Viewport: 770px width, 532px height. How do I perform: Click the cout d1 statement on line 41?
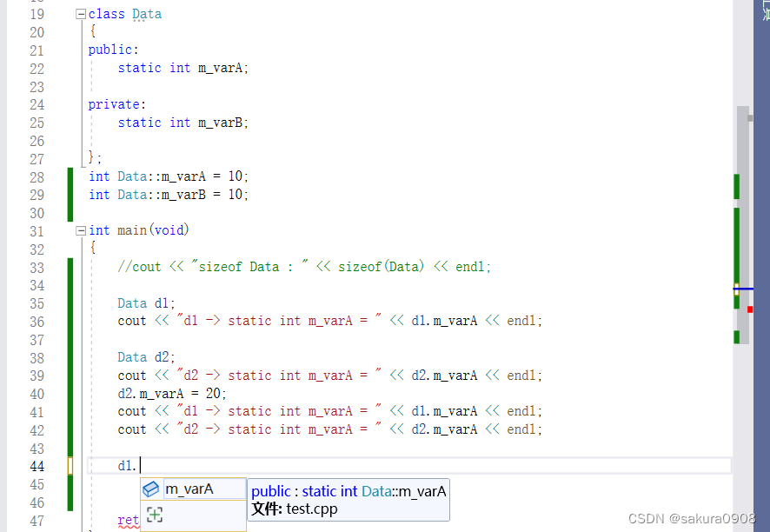click(330, 410)
